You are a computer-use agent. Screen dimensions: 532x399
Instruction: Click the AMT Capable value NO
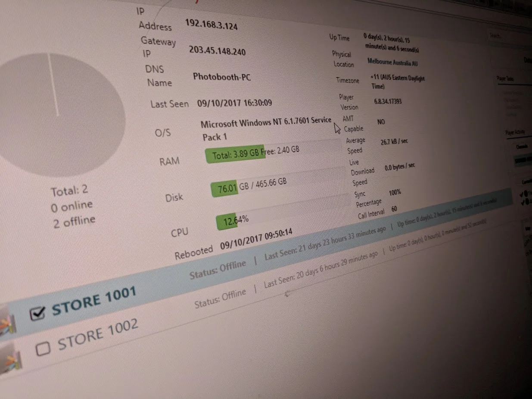point(381,122)
